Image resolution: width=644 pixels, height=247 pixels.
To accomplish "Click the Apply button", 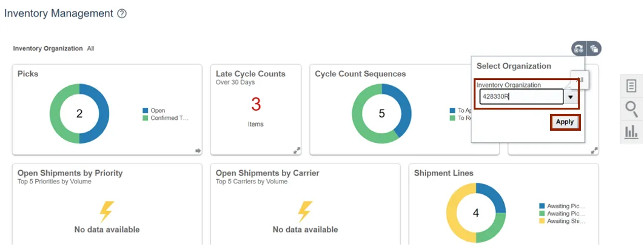I will coord(565,122).
